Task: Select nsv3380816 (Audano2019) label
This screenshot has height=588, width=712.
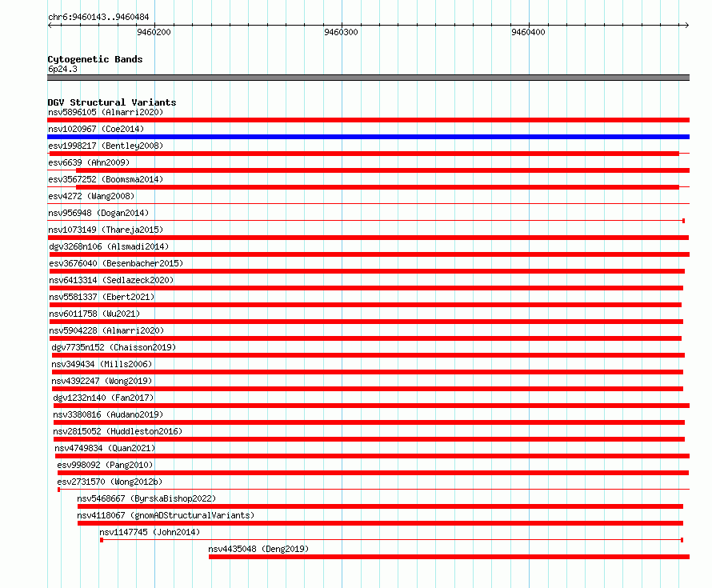Action: (x=108, y=414)
